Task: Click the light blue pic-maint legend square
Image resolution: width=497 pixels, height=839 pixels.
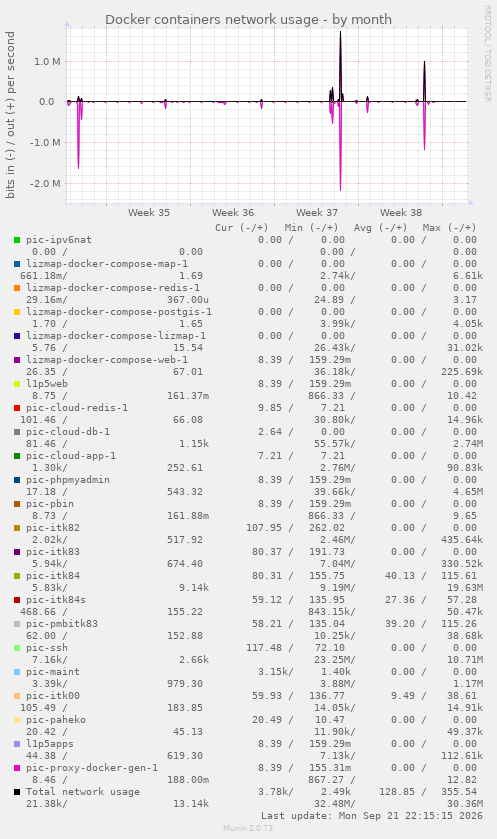Action: click(17, 672)
